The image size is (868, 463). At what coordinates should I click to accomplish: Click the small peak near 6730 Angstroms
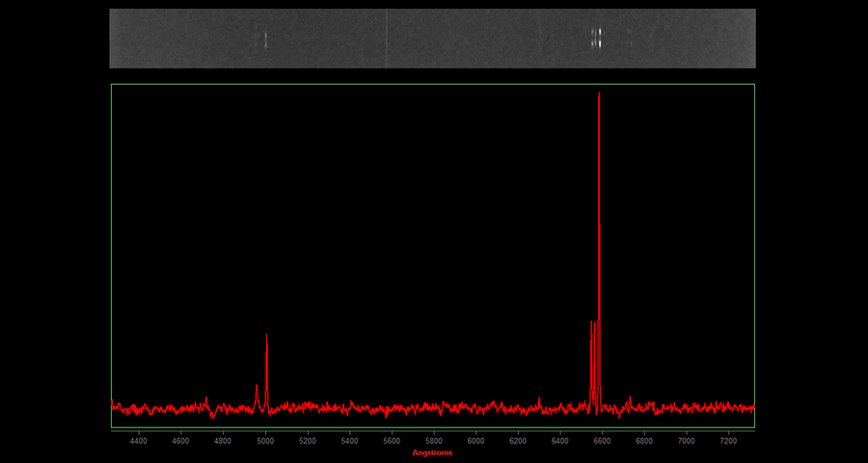pyautogui.click(x=630, y=398)
